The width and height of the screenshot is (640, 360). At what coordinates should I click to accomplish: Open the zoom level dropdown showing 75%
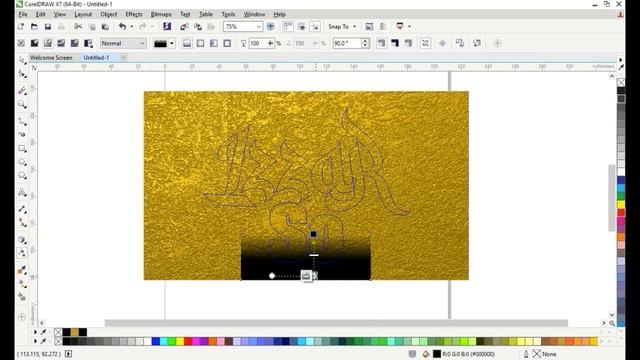[258, 27]
